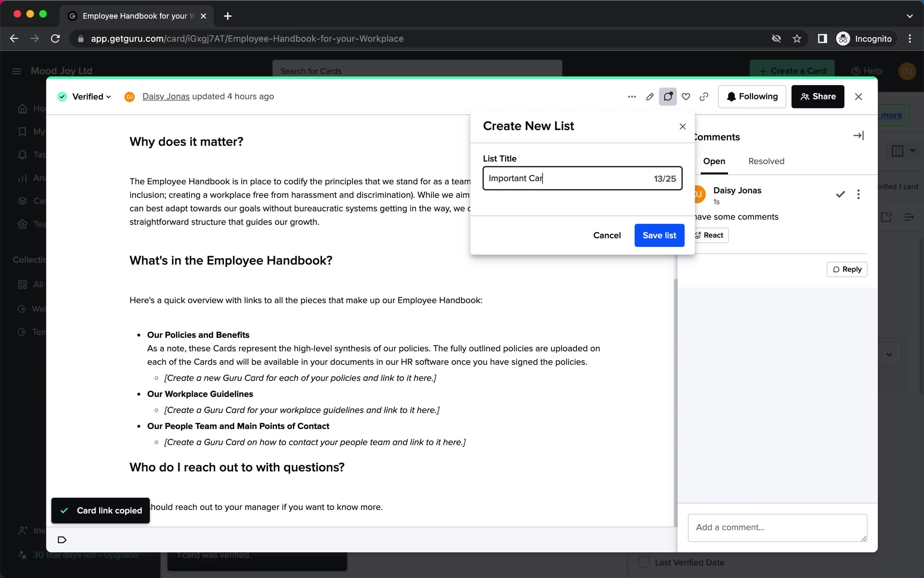
Task: Click the Tasks bell icon in sidebar
Action: tap(22, 155)
